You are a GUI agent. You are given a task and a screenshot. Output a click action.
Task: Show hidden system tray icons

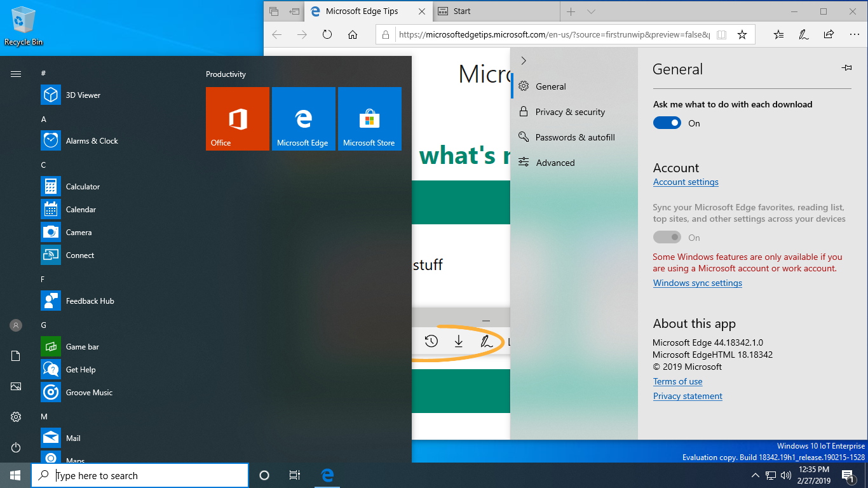pos(756,475)
